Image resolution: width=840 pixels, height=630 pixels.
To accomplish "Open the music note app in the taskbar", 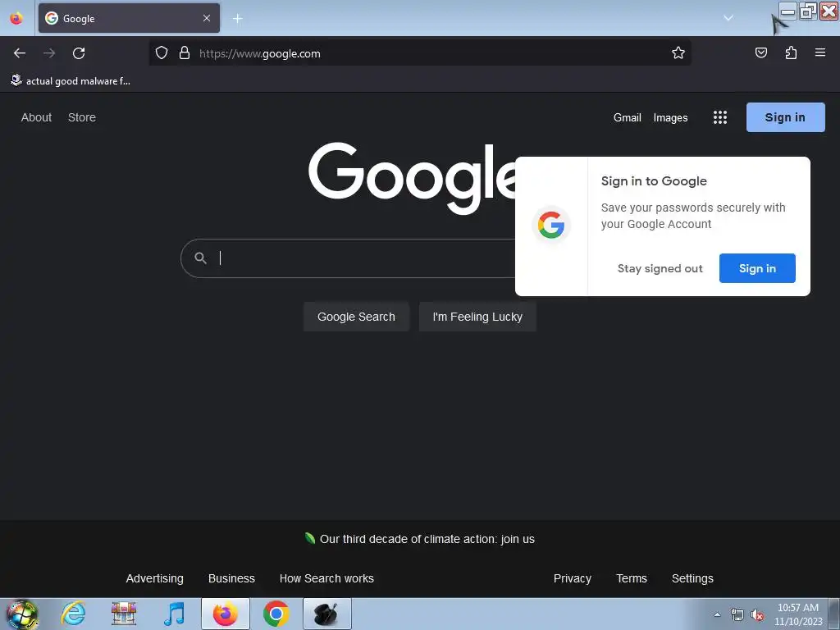I will point(174,614).
